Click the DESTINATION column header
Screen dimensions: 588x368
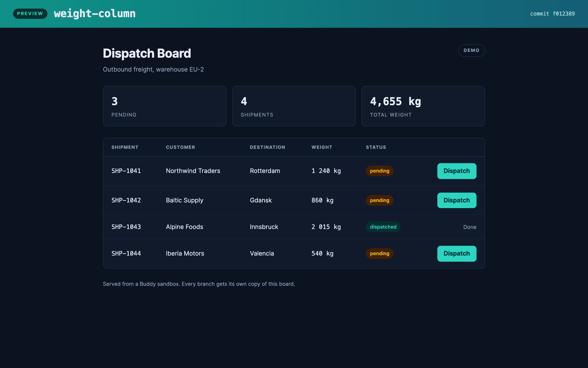coord(267,147)
